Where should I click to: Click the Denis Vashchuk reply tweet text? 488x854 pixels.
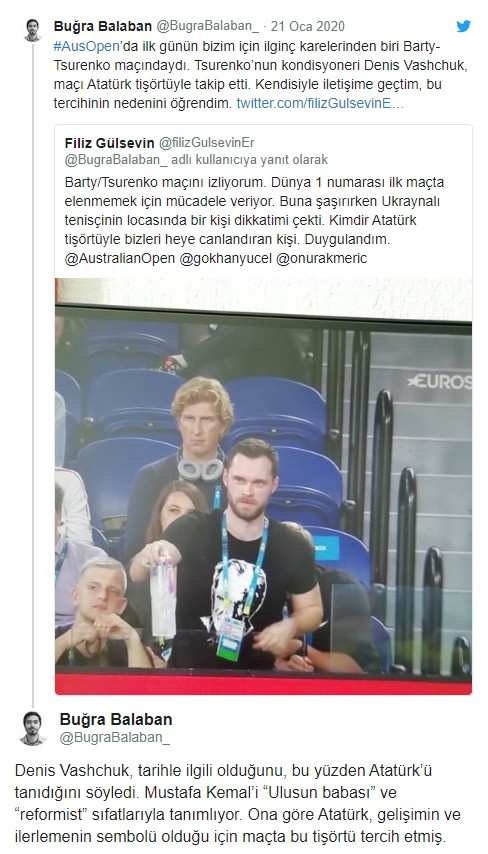pos(238,804)
